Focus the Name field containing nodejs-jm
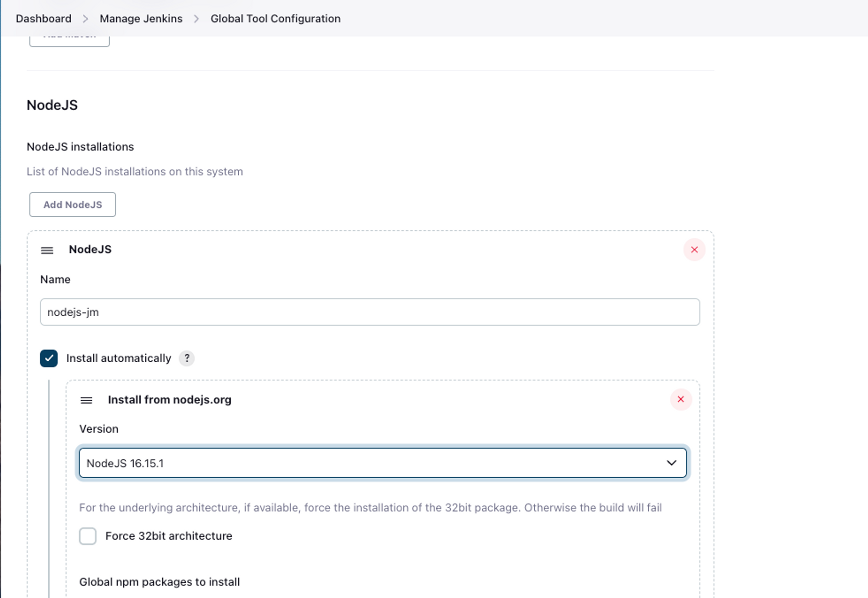The height and width of the screenshot is (598, 868). (369, 312)
